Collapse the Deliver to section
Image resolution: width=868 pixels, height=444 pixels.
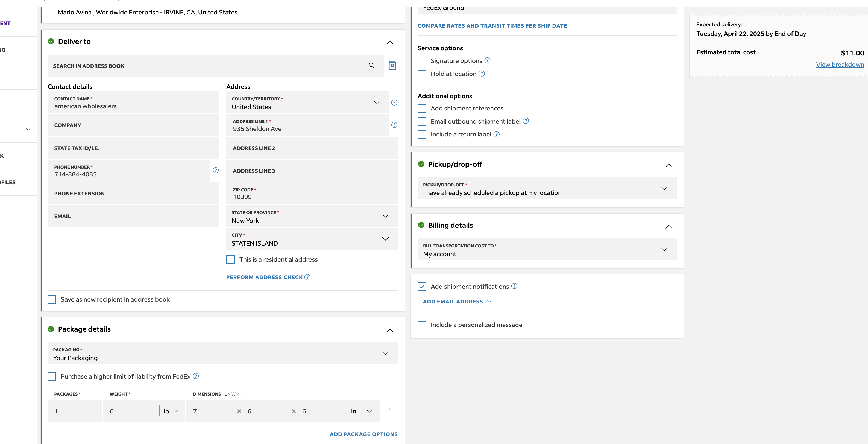390,42
